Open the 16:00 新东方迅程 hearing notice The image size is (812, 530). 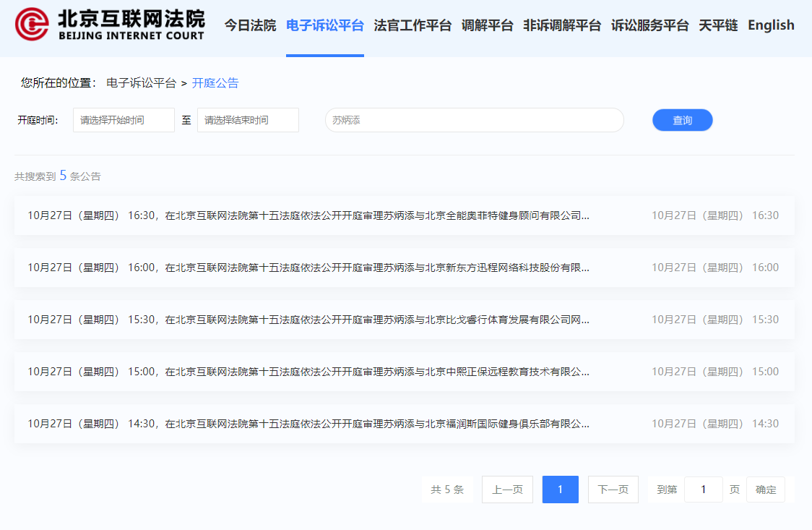(308, 268)
